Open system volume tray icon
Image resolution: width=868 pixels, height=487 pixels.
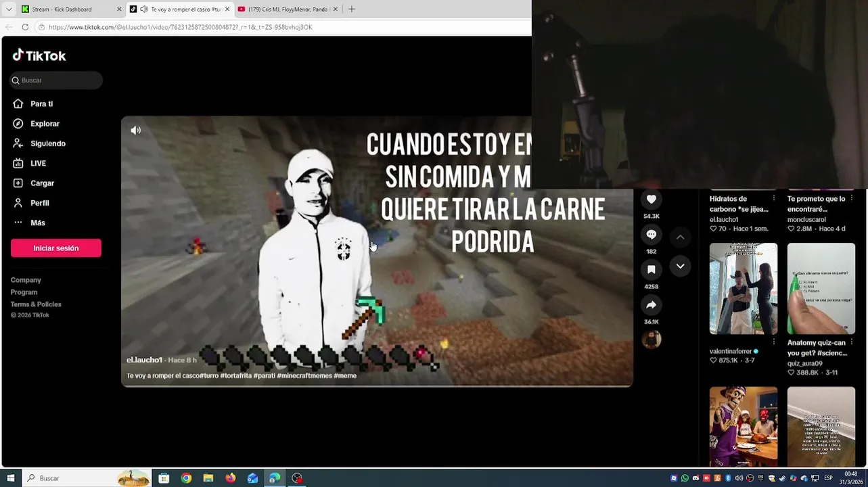739,478
